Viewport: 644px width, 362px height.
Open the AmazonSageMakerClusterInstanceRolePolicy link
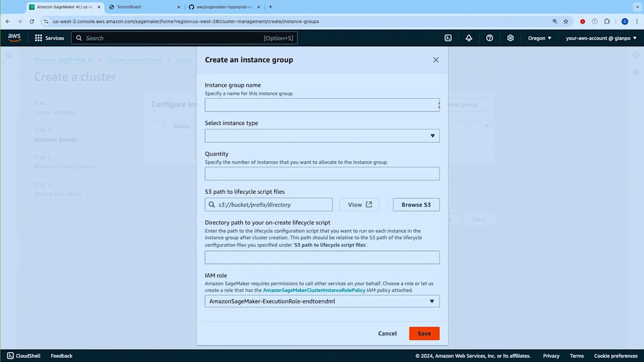(314, 290)
